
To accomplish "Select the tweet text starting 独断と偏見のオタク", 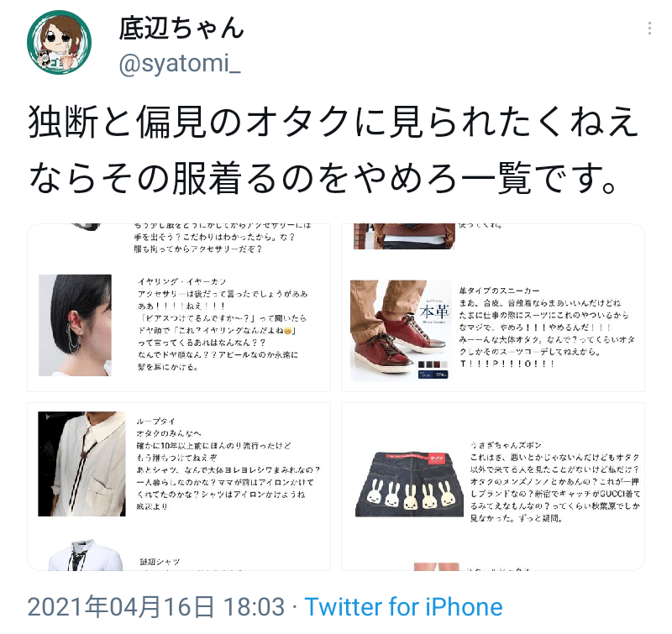I will 333,150.
